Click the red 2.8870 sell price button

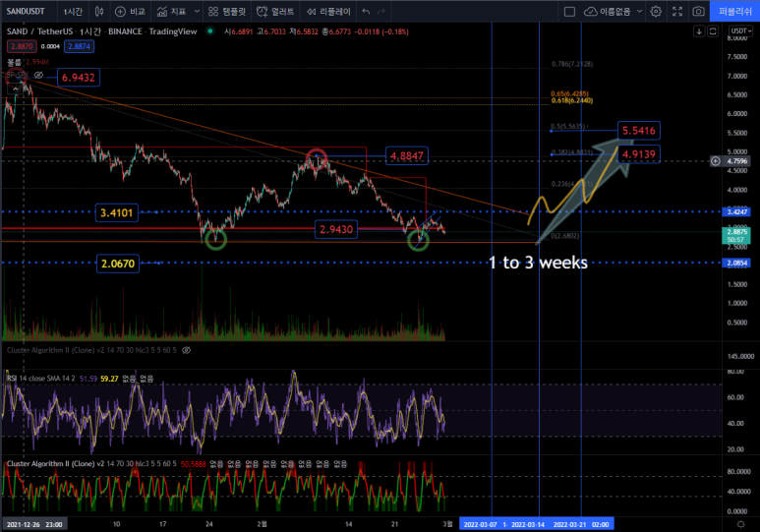coord(22,46)
